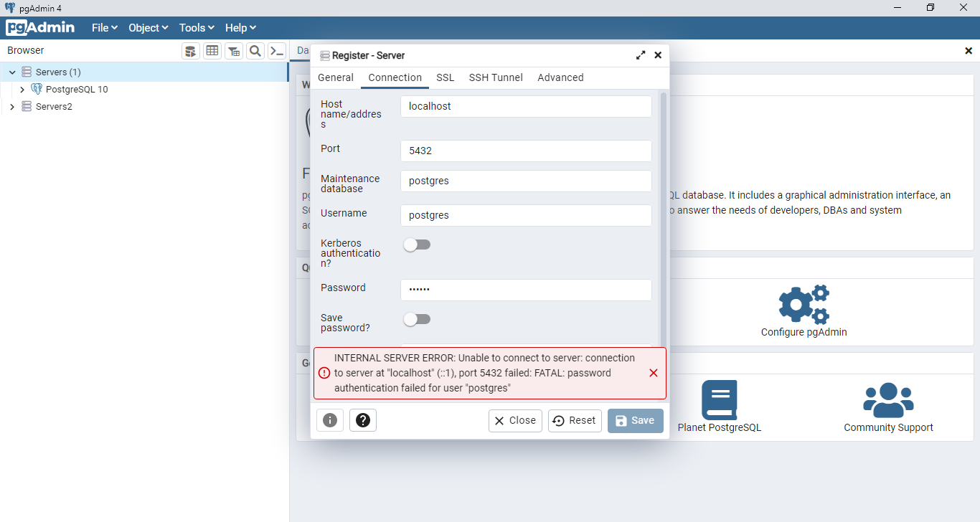
Task: Switch to the Advanced tab
Action: [x=560, y=77]
